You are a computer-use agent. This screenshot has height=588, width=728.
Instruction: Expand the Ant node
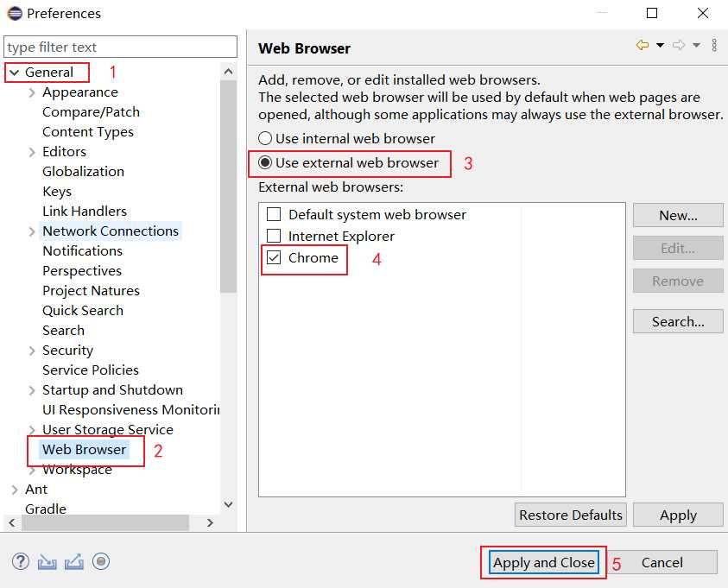coord(15,490)
